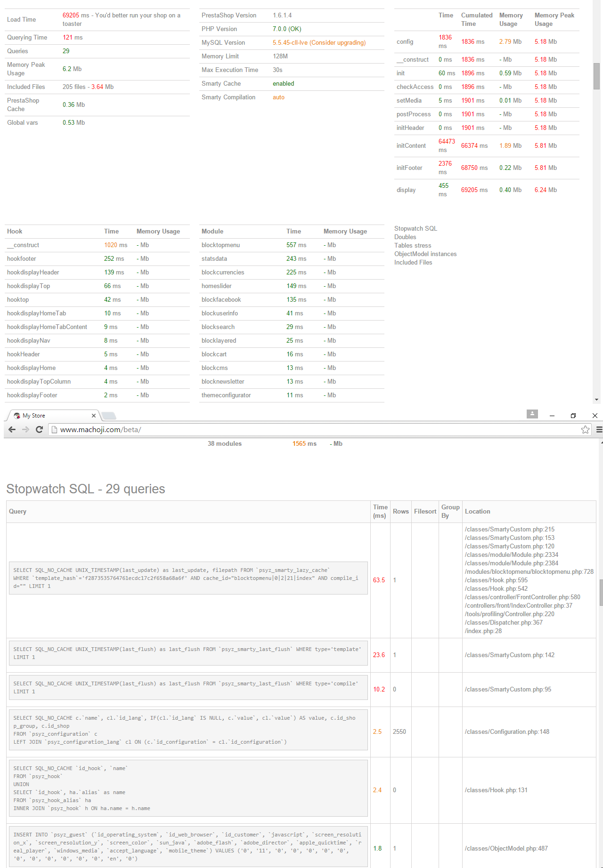Click the blockcurrencies module name

(x=223, y=273)
